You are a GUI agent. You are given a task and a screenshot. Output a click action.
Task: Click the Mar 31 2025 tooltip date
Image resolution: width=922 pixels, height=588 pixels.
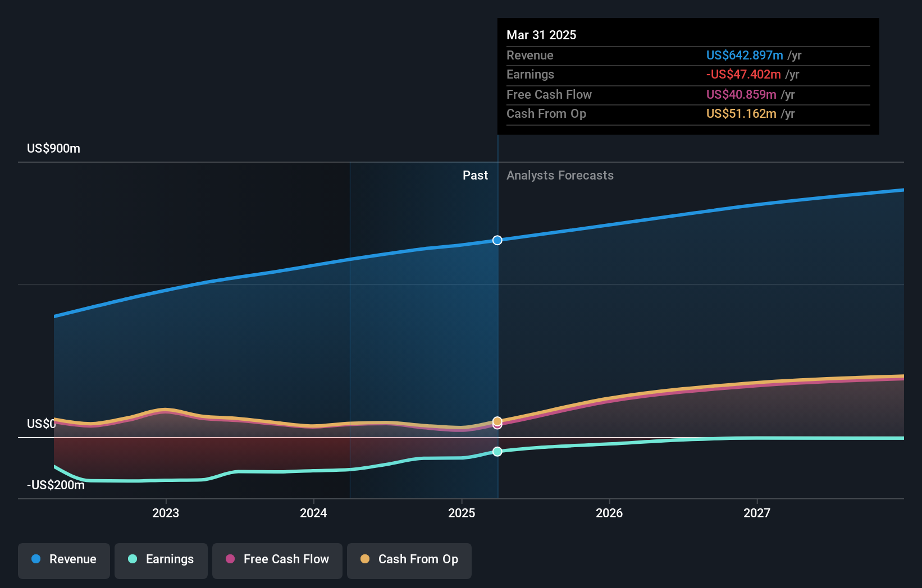tap(541, 35)
